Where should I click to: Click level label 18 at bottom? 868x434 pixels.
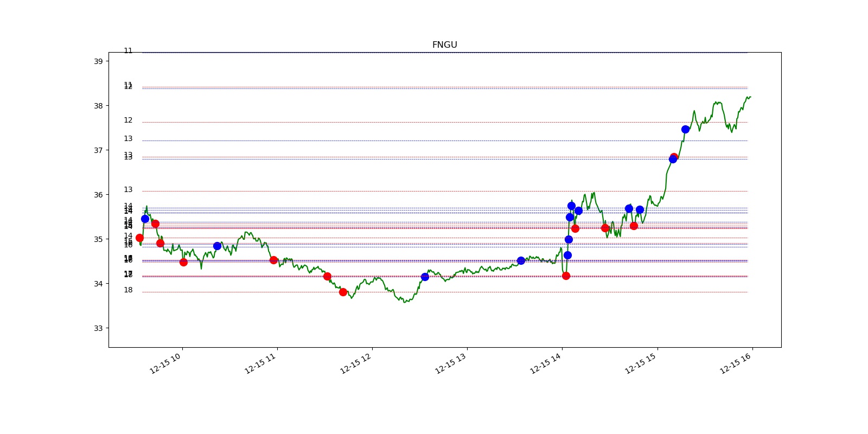(x=128, y=290)
